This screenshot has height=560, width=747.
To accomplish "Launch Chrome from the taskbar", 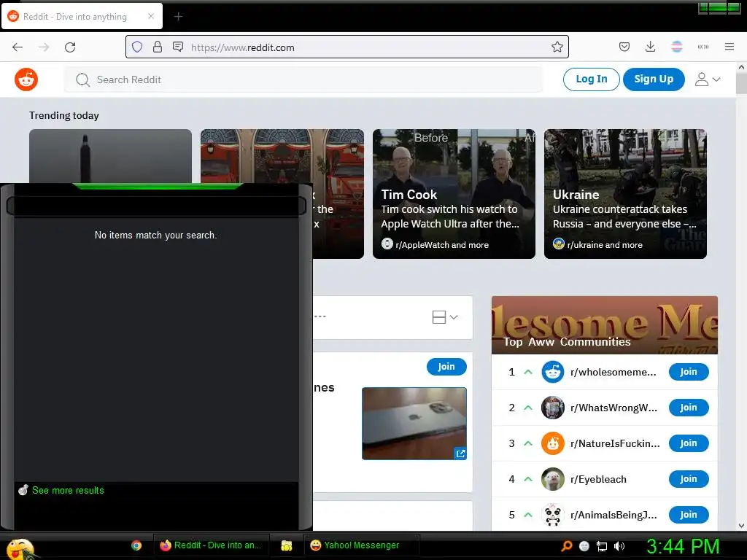I will point(136,545).
